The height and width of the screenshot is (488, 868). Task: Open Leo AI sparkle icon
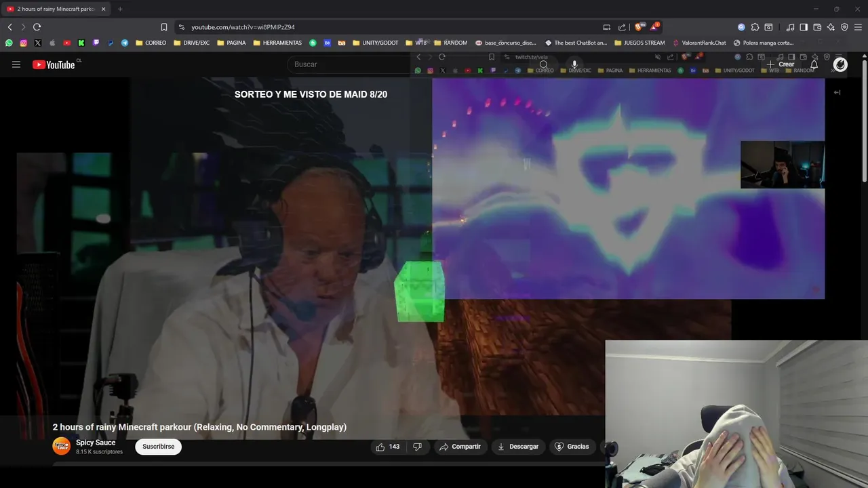coord(831,27)
